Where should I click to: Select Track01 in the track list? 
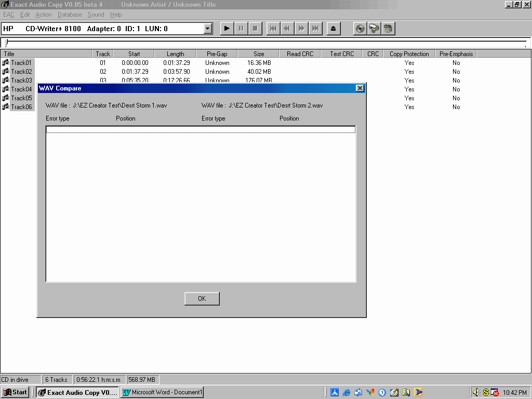click(x=21, y=63)
